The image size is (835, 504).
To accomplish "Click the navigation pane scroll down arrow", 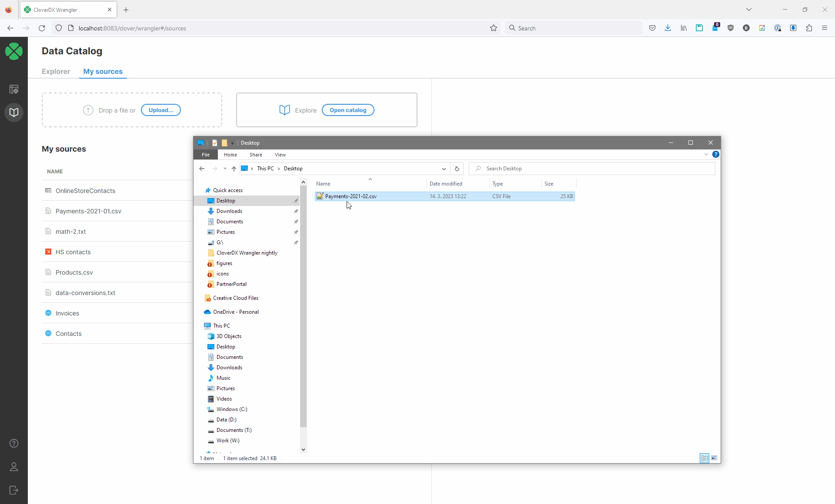I will (x=303, y=450).
